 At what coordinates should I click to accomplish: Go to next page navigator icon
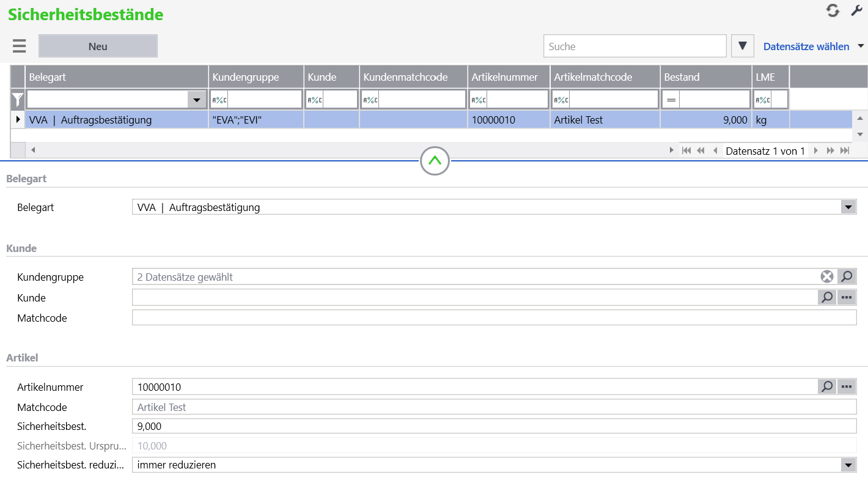coord(830,150)
